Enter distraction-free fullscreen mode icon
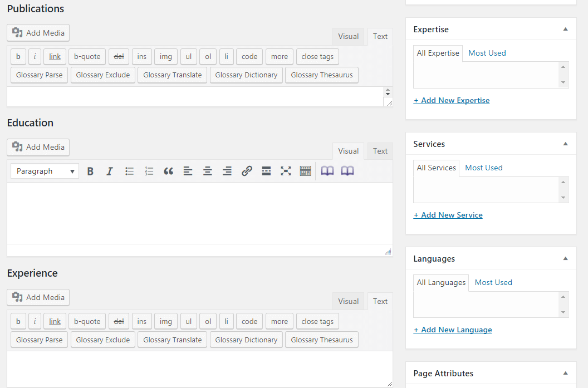 coord(286,171)
